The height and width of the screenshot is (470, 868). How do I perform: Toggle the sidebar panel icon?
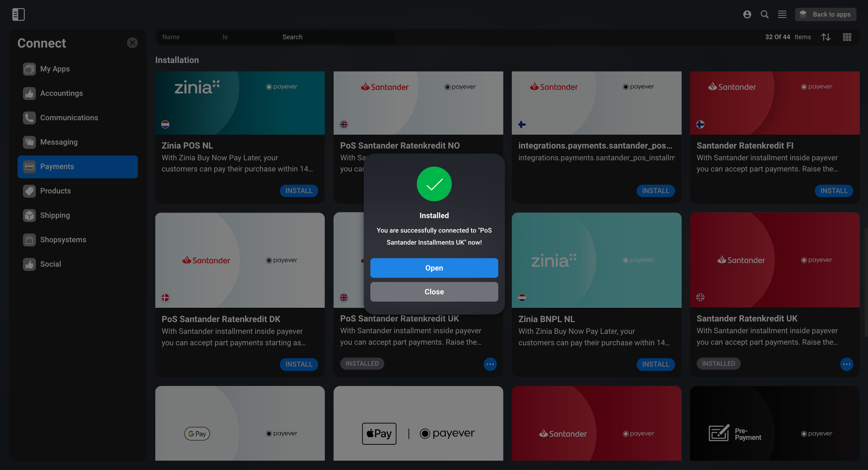point(18,14)
